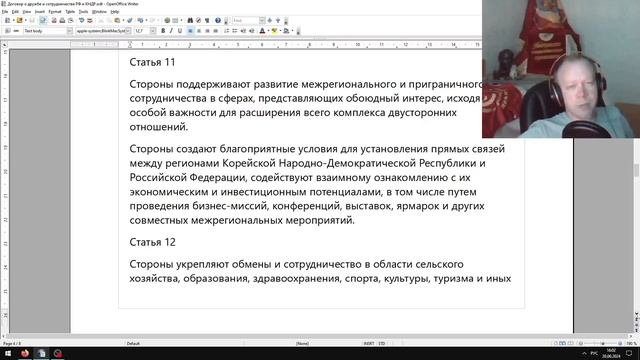Select the Format Paintbrush
This screenshot has width=640, height=360.
pyautogui.click(x=130, y=20)
